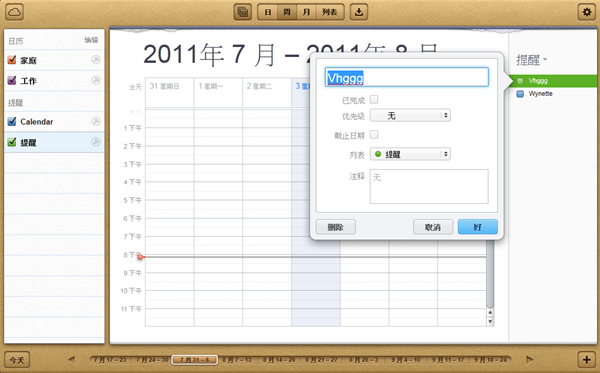This screenshot has width=600, height=373.
Task: Select week 9月4–10 in bottom strip
Action: (406, 360)
